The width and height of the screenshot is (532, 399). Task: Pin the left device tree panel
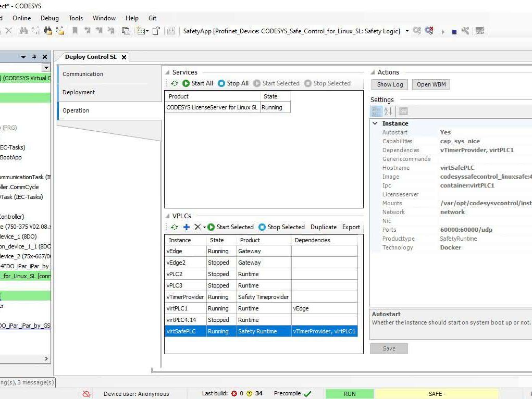point(34,57)
